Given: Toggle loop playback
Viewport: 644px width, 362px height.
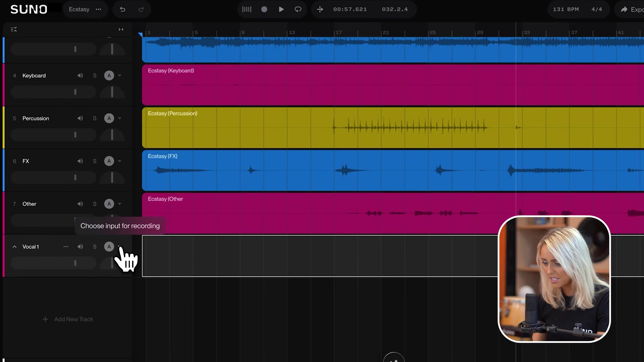Looking at the screenshot, I should [298, 9].
